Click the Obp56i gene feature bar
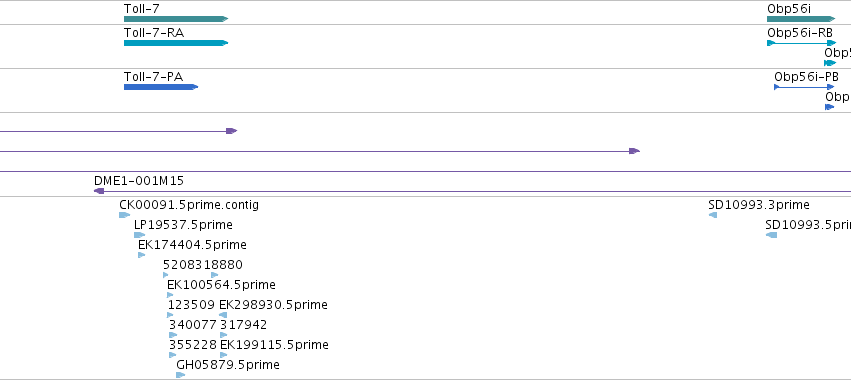Screen dimensions: 851x380 click(801, 19)
